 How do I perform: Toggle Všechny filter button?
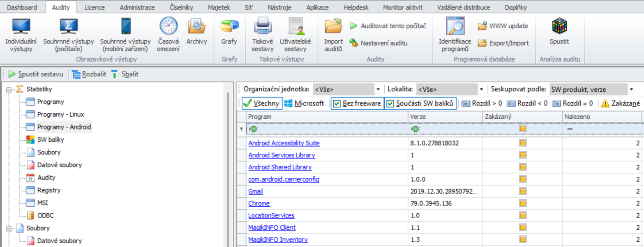(262, 104)
